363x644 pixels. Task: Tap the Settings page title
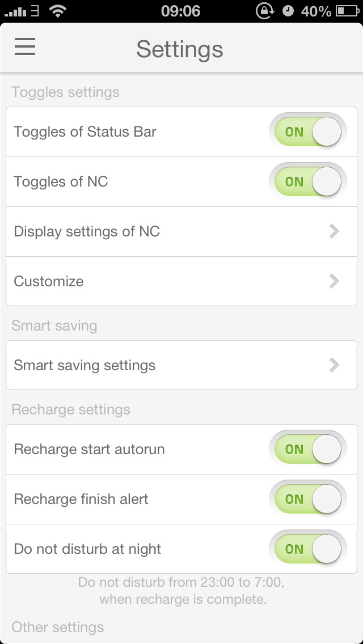click(x=180, y=49)
